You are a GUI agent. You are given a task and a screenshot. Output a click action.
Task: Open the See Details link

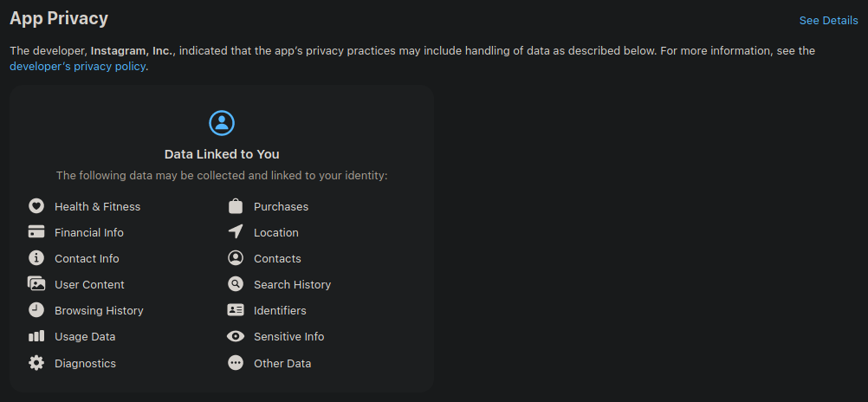[828, 21]
